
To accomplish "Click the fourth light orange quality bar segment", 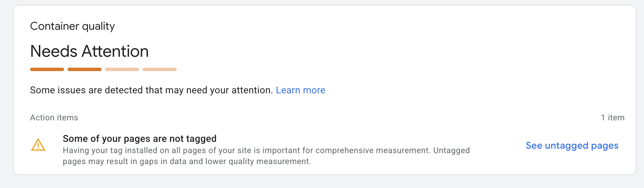I will (x=160, y=69).
